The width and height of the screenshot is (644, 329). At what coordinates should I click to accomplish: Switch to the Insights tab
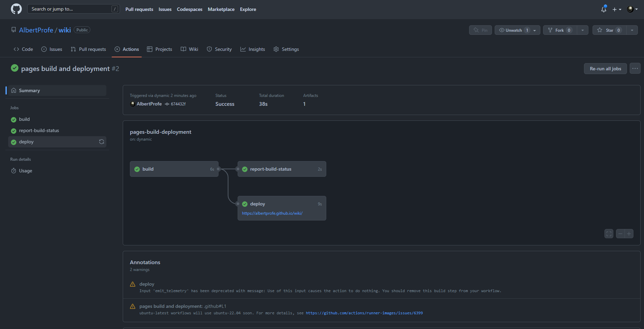click(x=253, y=49)
